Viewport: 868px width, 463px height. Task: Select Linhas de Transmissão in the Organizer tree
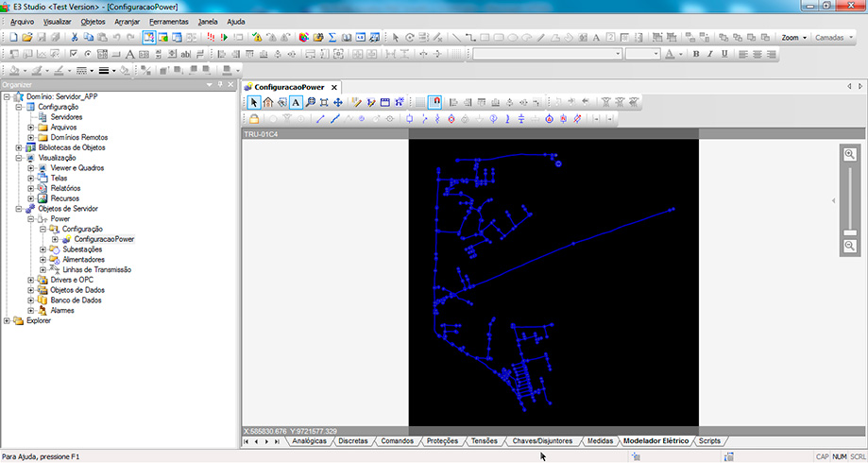[96, 269]
